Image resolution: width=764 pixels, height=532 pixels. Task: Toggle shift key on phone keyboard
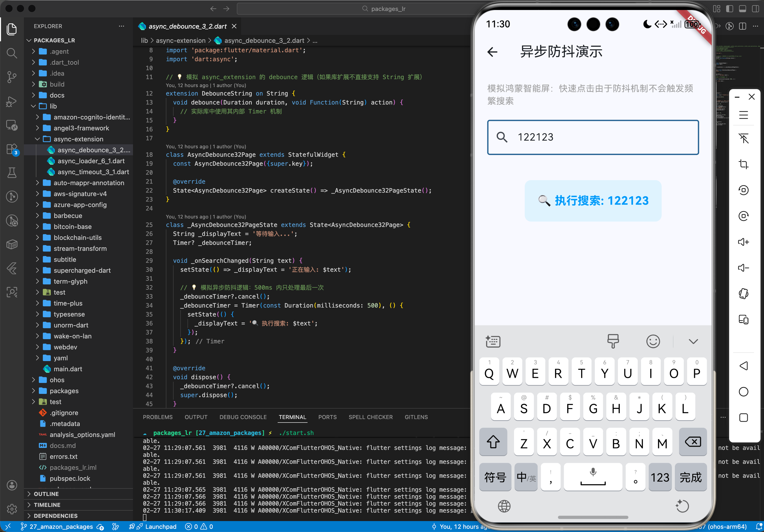coord(493,442)
